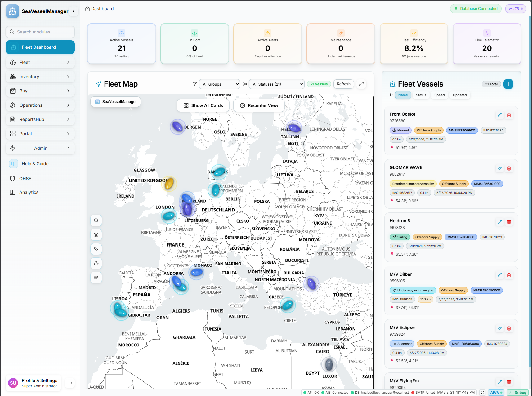Viewport: 532px width, 396px height.
Task: Open the map layers control
Action: (x=96, y=235)
